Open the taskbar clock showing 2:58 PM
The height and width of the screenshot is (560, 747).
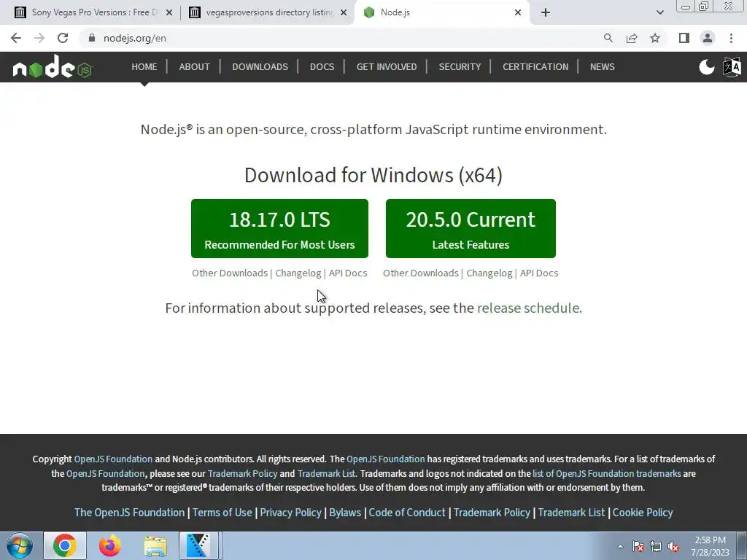coord(711,546)
